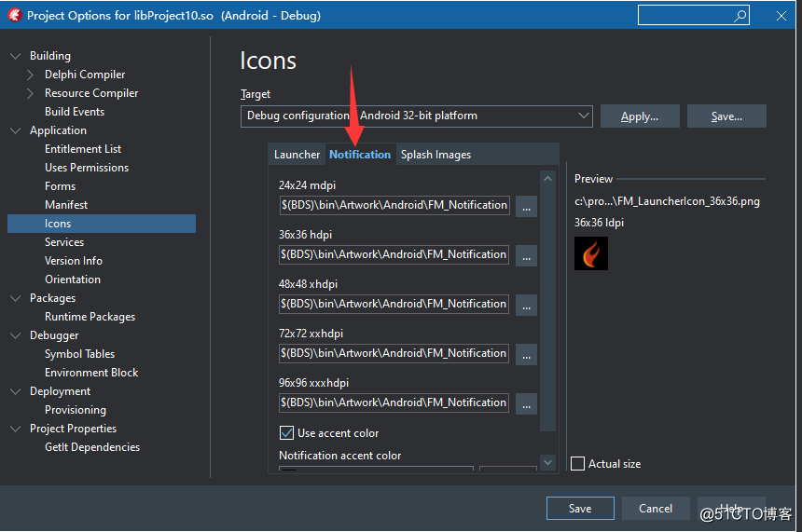
Task: Collapse the Application tree node
Action: (16, 130)
